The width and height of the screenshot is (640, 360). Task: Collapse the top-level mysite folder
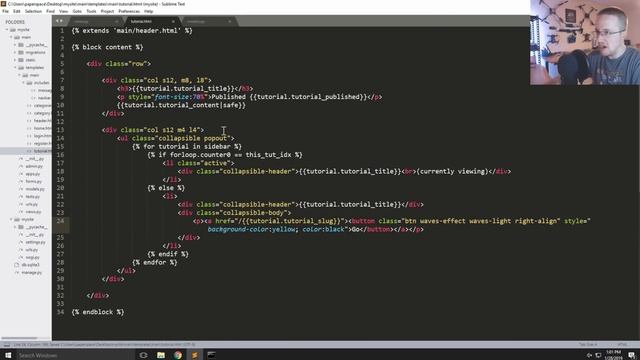click(x=7, y=30)
